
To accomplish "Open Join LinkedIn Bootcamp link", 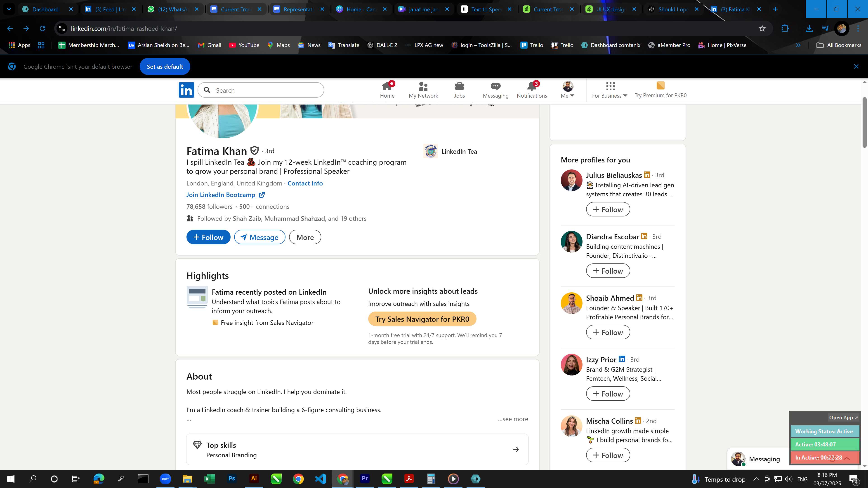I will tap(225, 195).
